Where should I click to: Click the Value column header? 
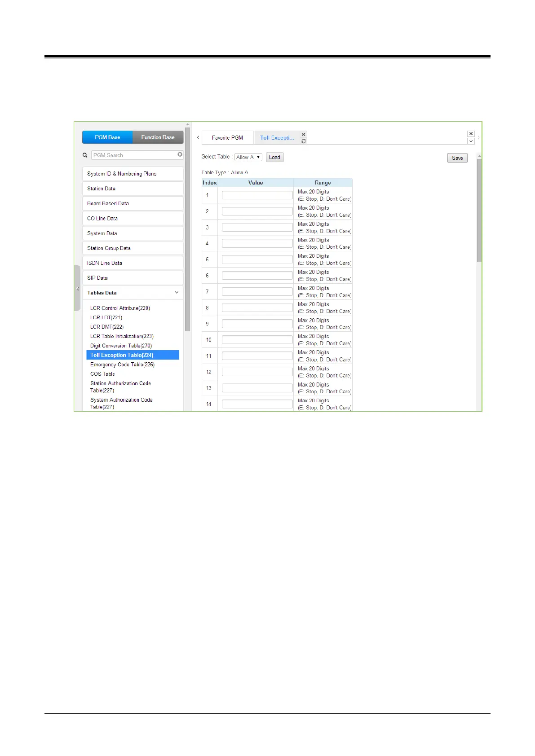coord(256,183)
